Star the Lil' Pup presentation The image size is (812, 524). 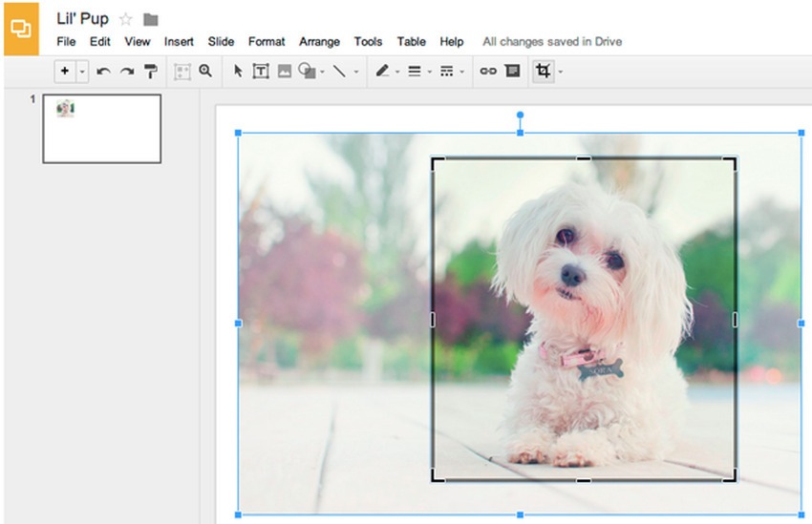click(126, 19)
